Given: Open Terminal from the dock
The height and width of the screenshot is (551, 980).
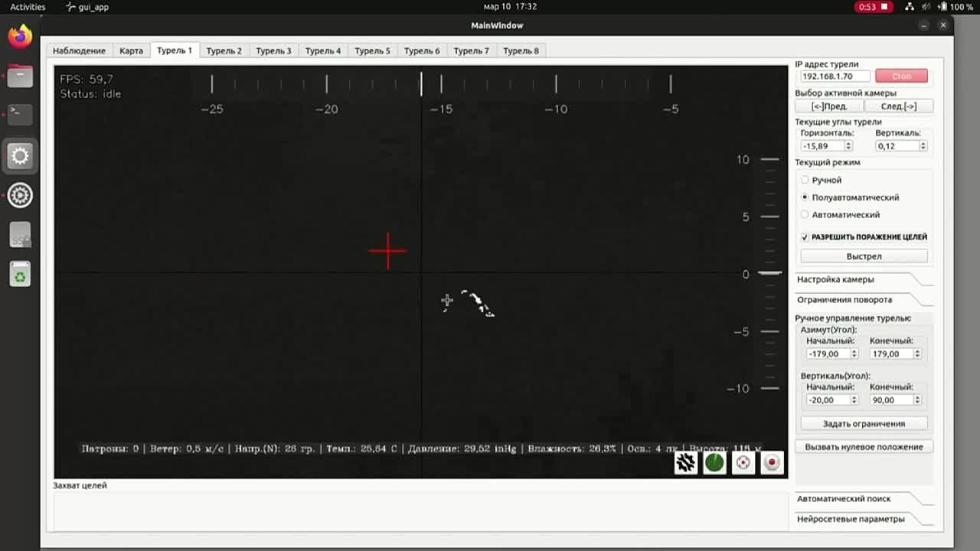Looking at the screenshot, I should [20, 115].
